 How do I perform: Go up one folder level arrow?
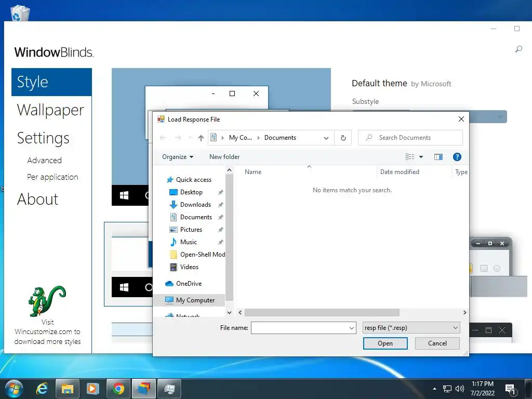(x=201, y=138)
